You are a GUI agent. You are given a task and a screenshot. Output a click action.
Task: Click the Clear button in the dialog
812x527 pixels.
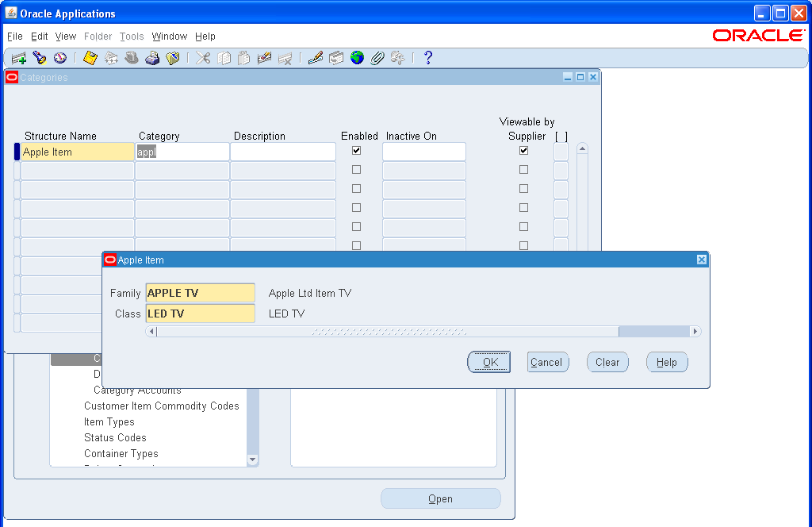click(607, 362)
